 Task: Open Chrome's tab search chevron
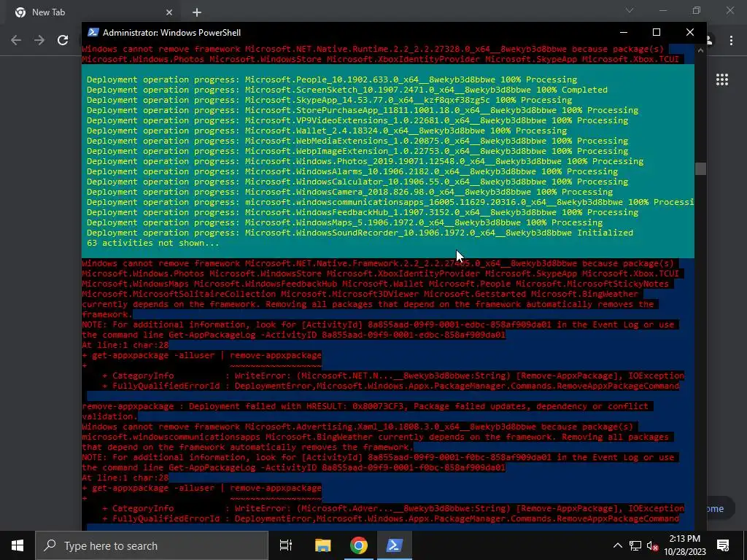click(630, 10)
